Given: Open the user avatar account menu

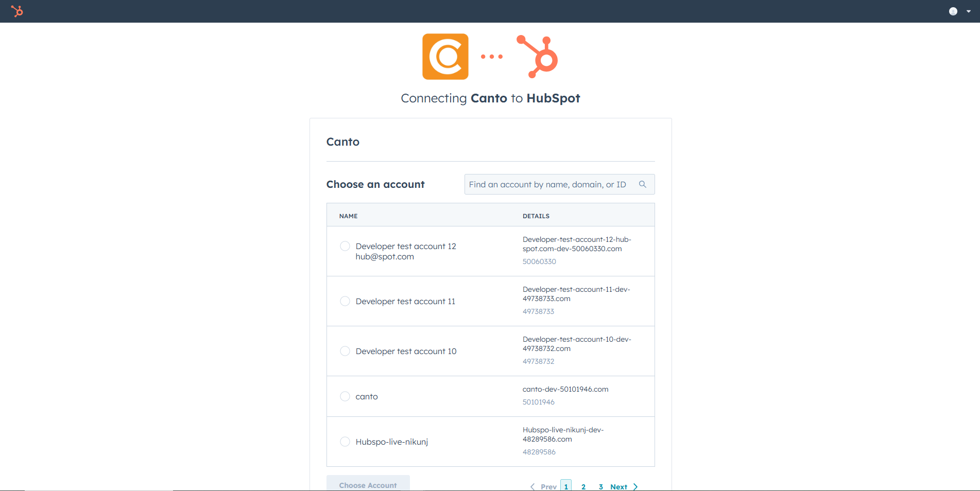Looking at the screenshot, I should 953,11.
